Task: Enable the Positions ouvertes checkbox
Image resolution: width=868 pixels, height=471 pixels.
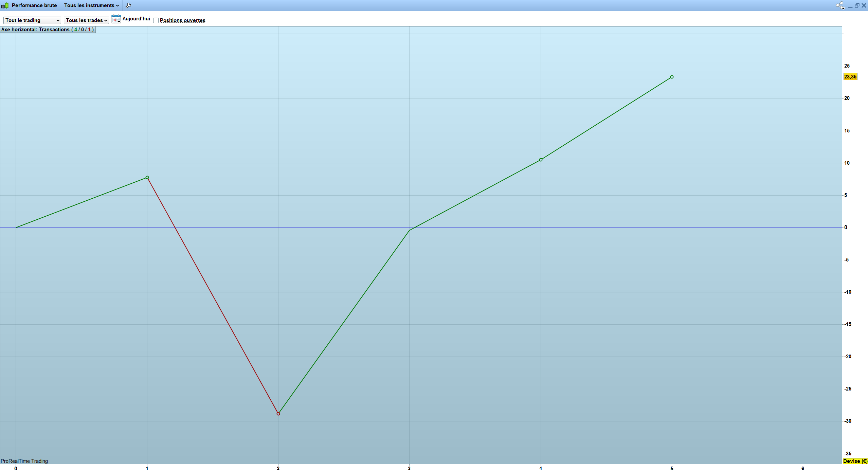Action: (156, 20)
